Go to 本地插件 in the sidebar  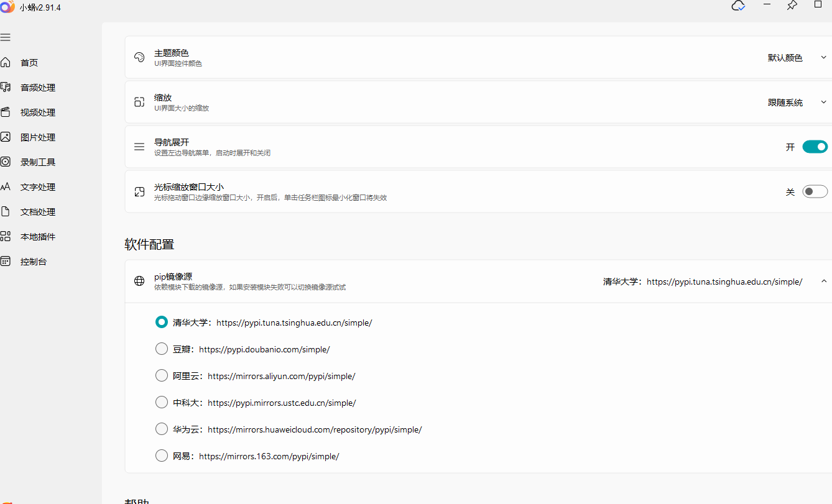pos(37,237)
